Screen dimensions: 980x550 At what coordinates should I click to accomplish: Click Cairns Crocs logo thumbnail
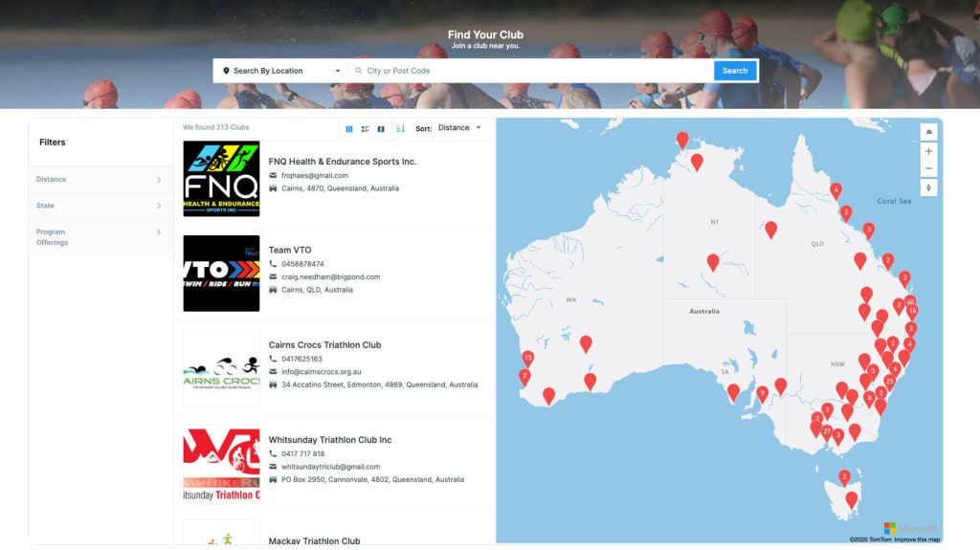(x=221, y=369)
